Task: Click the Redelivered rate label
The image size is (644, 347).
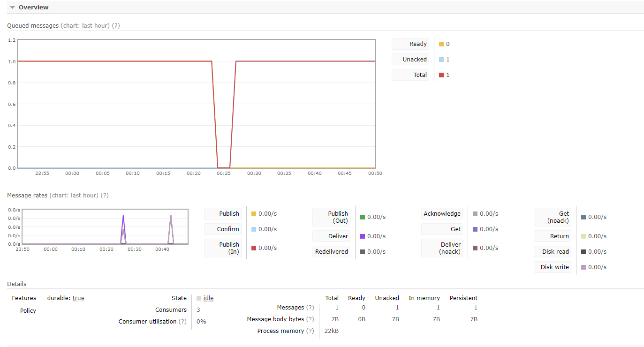Action: click(x=332, y=252)
